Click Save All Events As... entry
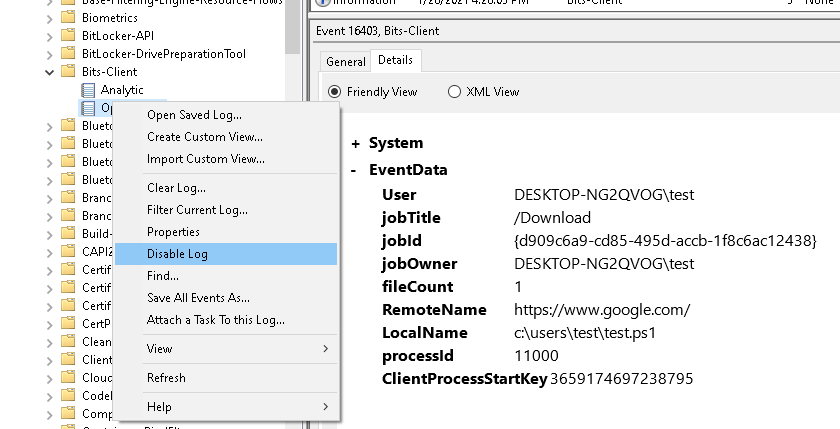 [198, 298]
